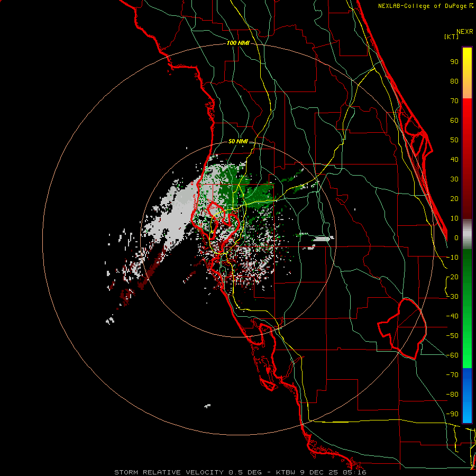Click the 100 NMI range ring label
Image resolution: width=476 pixels, height=476 pixels.
coord(238,43)
